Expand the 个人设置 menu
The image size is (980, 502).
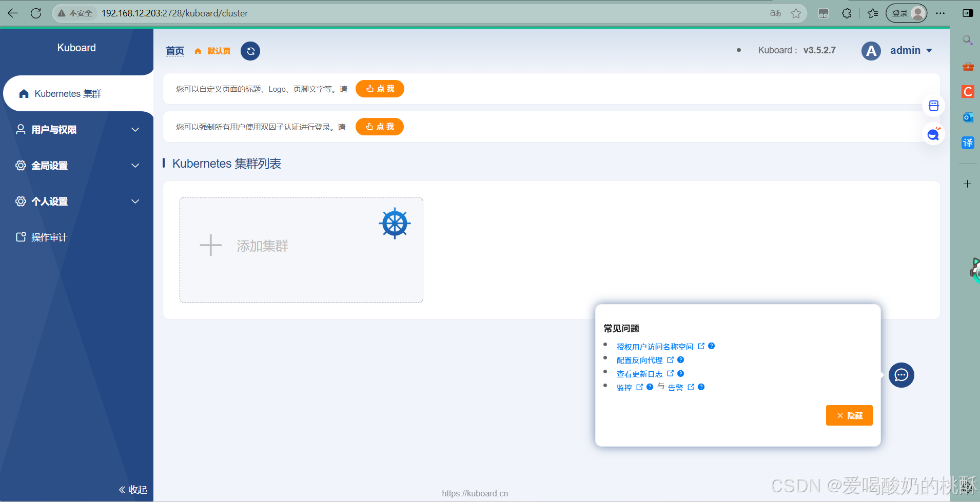(77, 202)
